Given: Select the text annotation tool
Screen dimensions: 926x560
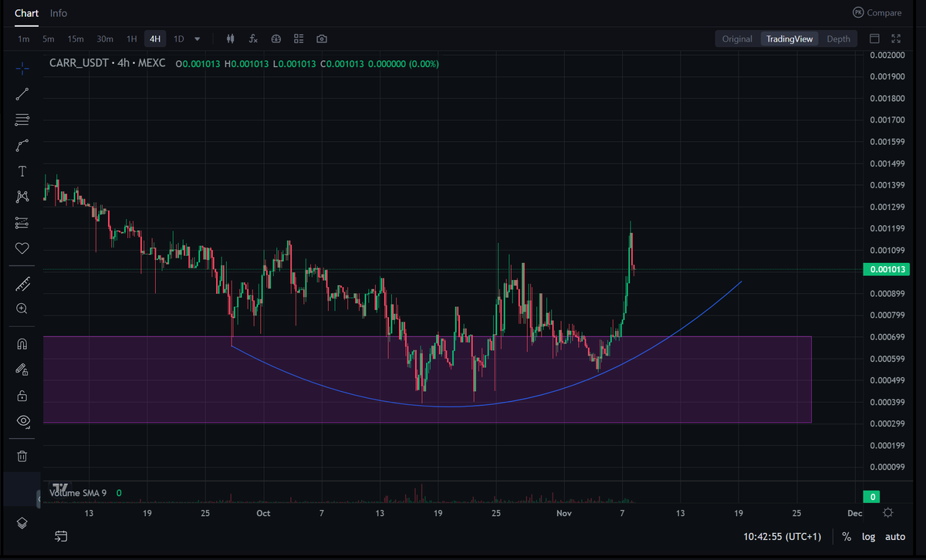Looking at the screenshot, I should point(22,171).
